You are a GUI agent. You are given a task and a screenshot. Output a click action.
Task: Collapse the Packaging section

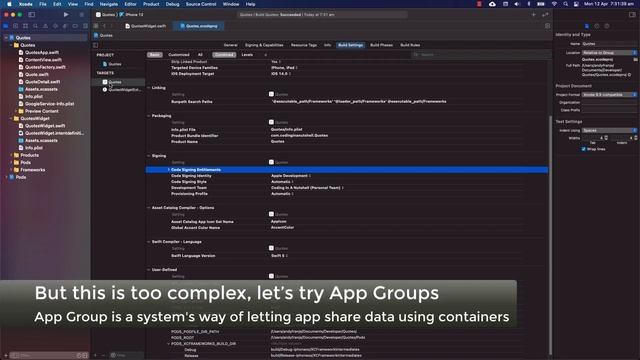point(149,116)
